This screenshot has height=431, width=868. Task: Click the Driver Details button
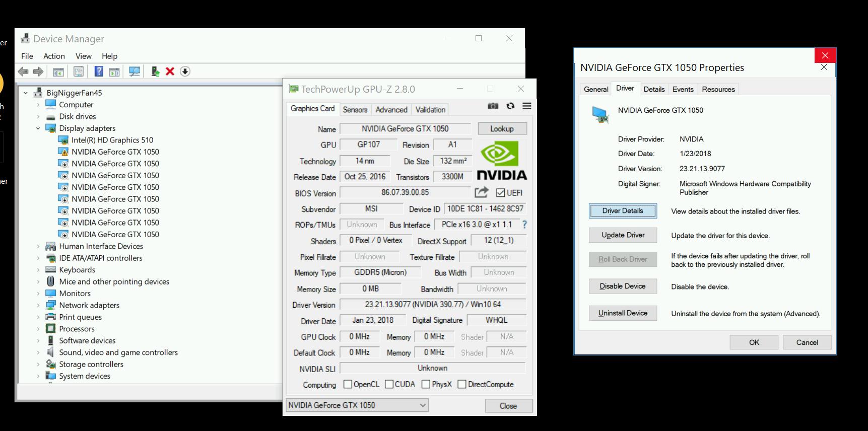pos(623,211)
